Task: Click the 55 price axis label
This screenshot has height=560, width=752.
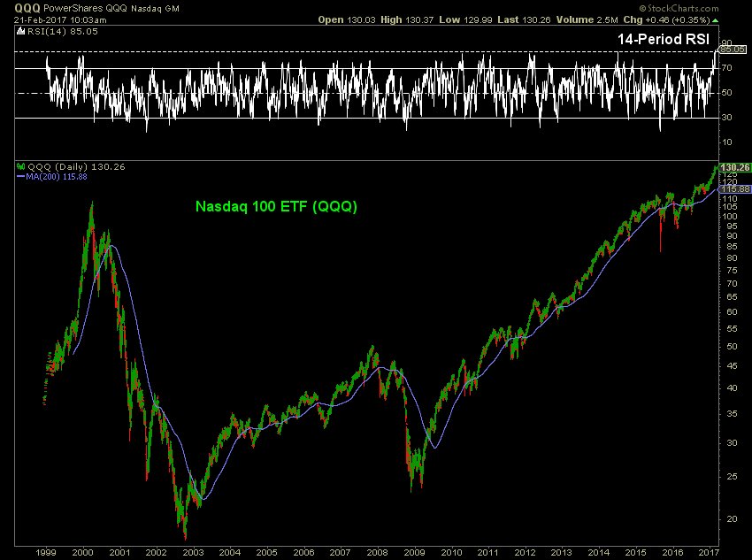Action: click(731, 329)
